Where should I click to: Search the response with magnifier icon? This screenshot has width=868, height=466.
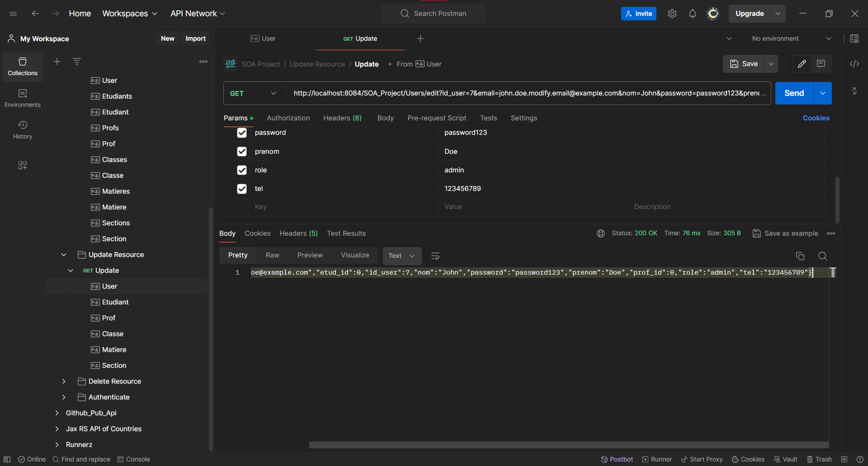point(823,256)
